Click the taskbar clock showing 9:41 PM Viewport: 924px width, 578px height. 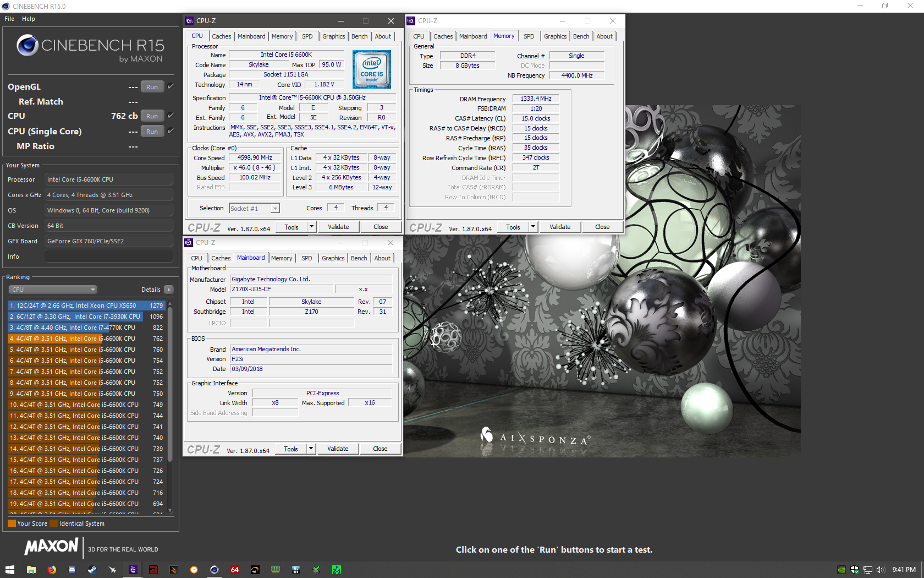click(904, 570)
